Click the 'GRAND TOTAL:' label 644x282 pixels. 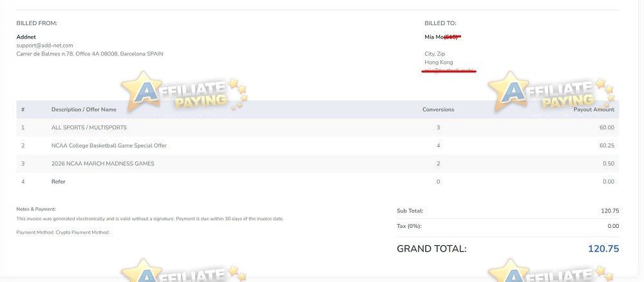(431, 249)
